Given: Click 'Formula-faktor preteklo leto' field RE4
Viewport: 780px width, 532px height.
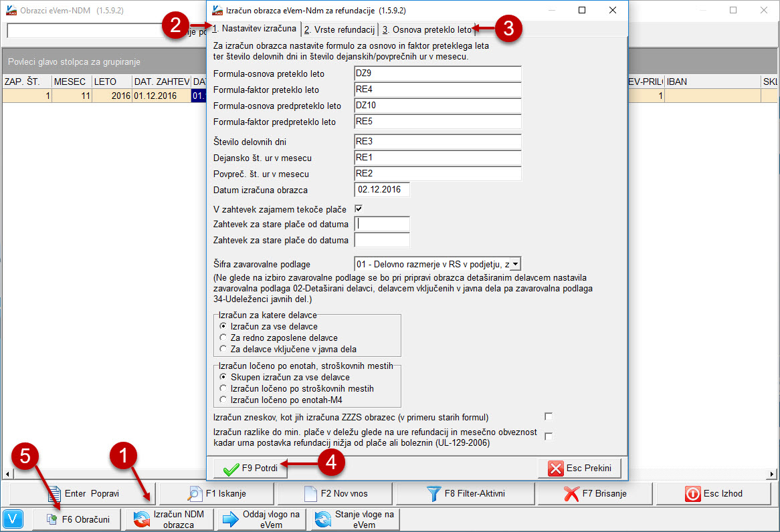Looking at the screenshot, I should (x=437, y=90).
